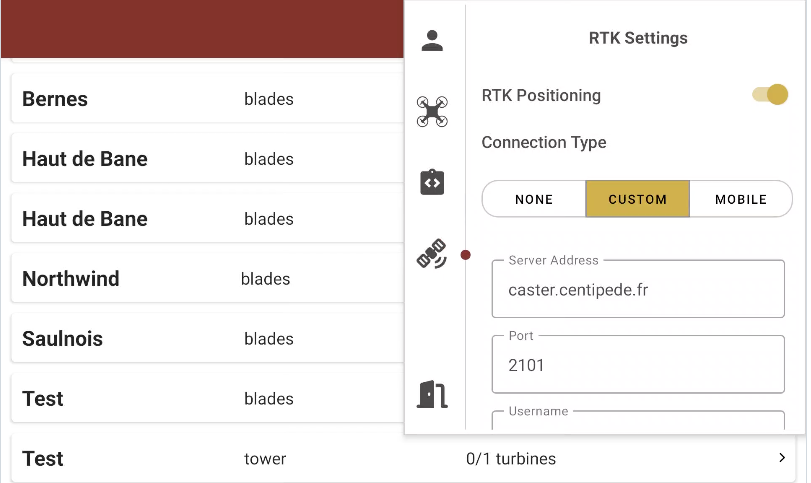811x483 pixels.
Task: Open the satellite RTK icon
Action: [432, 255]
